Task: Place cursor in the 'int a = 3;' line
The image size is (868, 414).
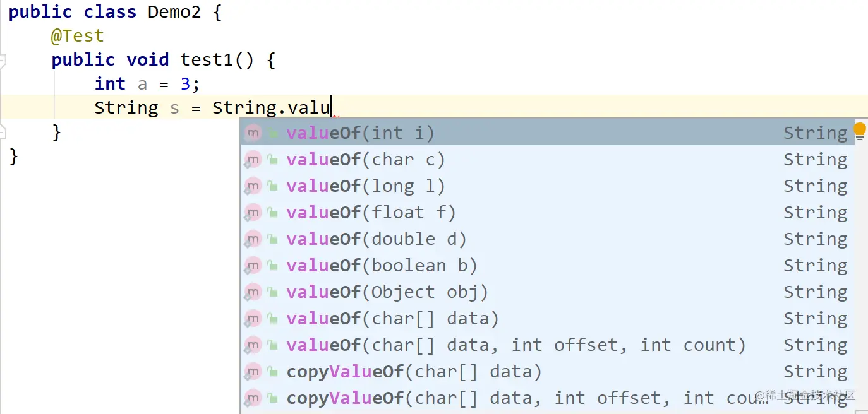Action: 147,84
